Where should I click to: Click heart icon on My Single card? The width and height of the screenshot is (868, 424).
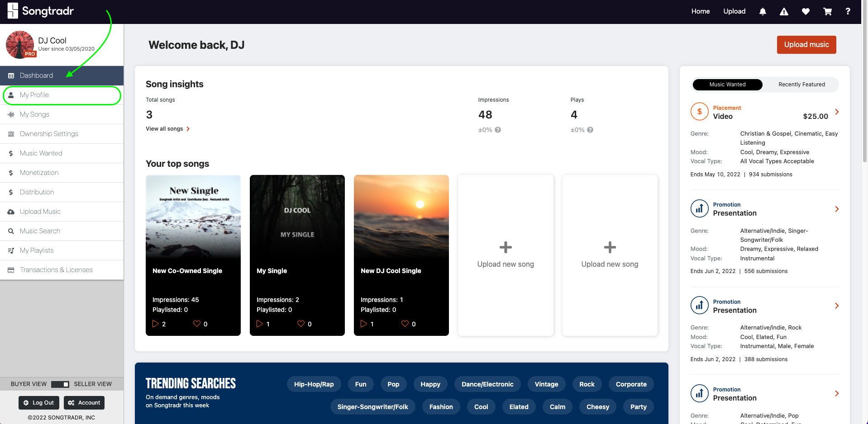300,324
